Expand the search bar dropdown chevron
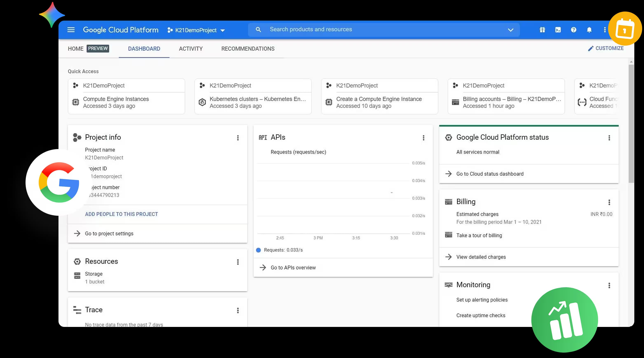This screenshot has width=644, height=358. [511, 30]
